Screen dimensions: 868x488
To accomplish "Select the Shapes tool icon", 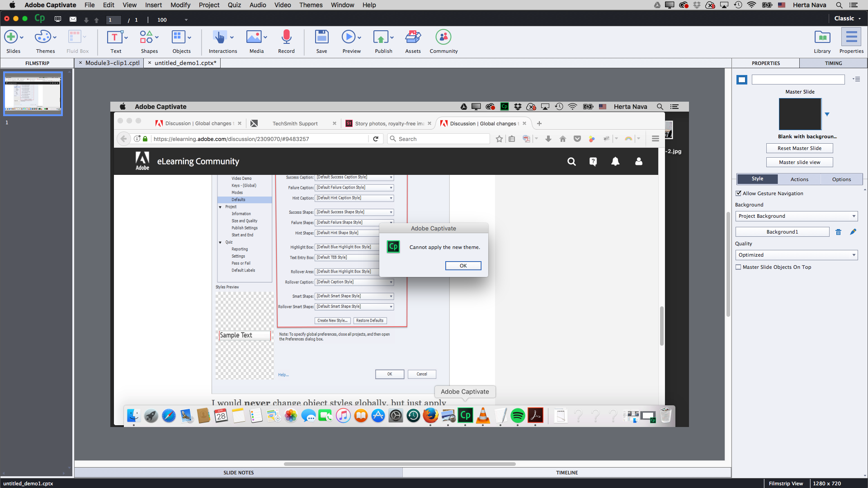I will tap(146, 37).
